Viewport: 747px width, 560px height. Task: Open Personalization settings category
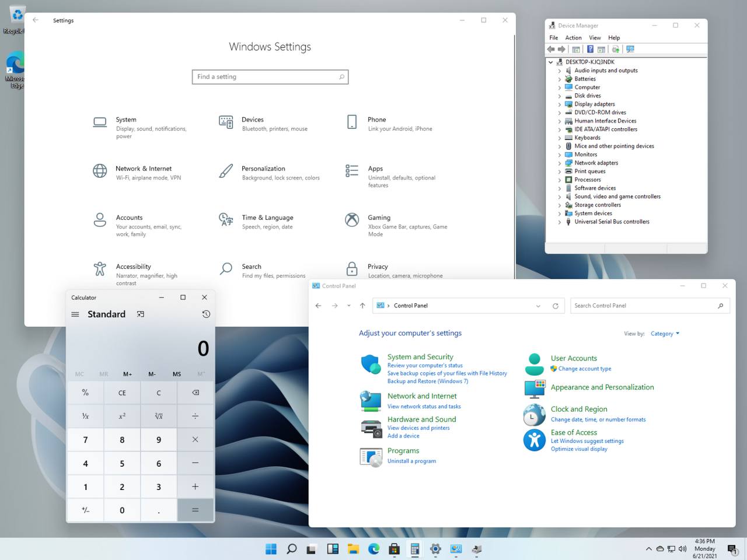270,172
